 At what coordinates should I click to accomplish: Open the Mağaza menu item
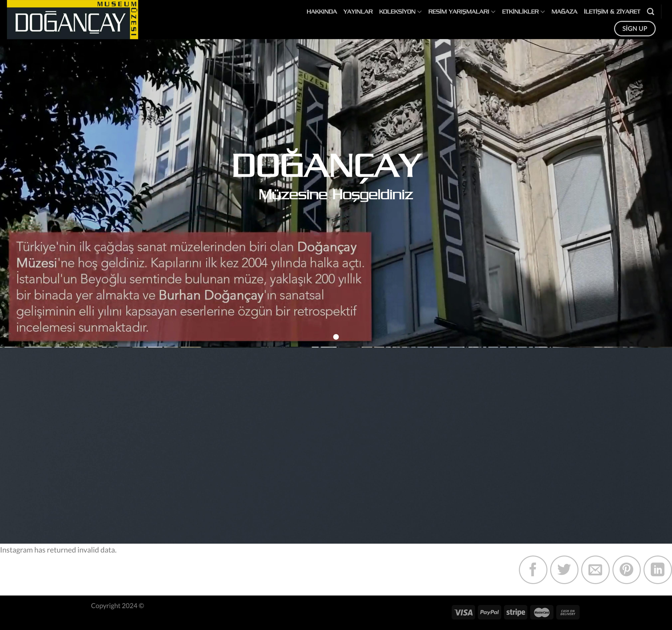click(564, 11)
